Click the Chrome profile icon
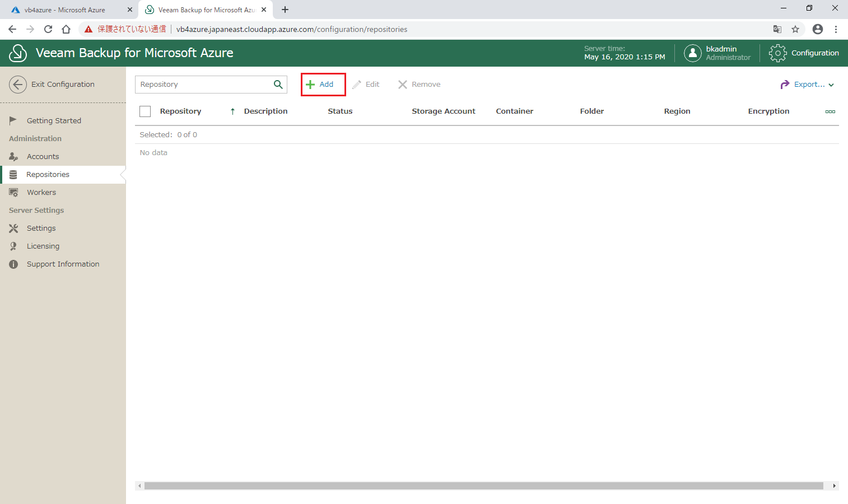The image size is (848, 504). pyautogui.click(x=818, y=29)
